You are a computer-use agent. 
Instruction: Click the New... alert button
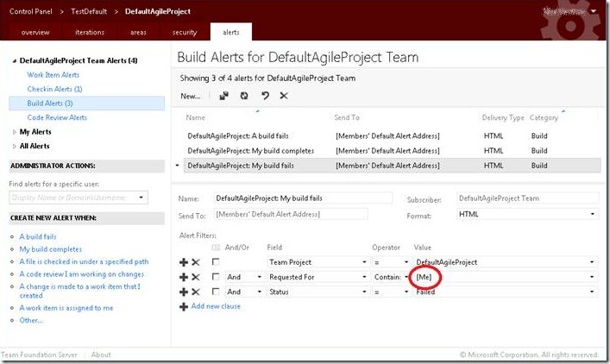coord(190,96)
